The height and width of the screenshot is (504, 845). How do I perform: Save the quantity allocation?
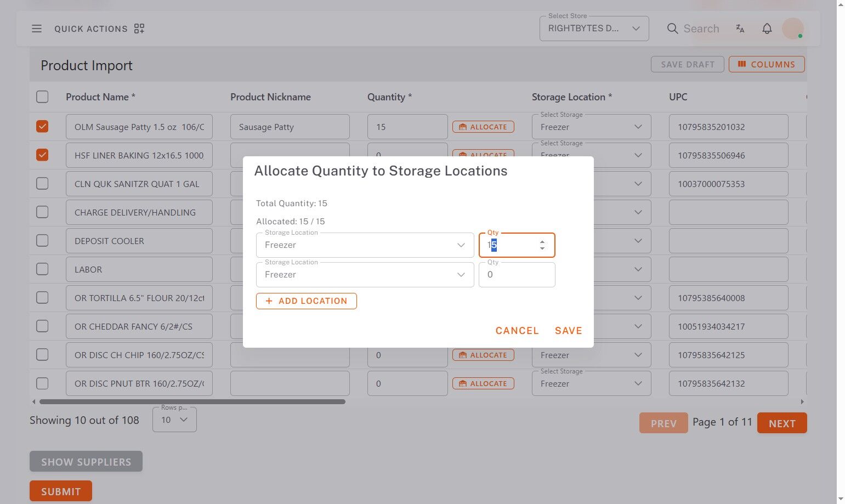click(568, 331)
